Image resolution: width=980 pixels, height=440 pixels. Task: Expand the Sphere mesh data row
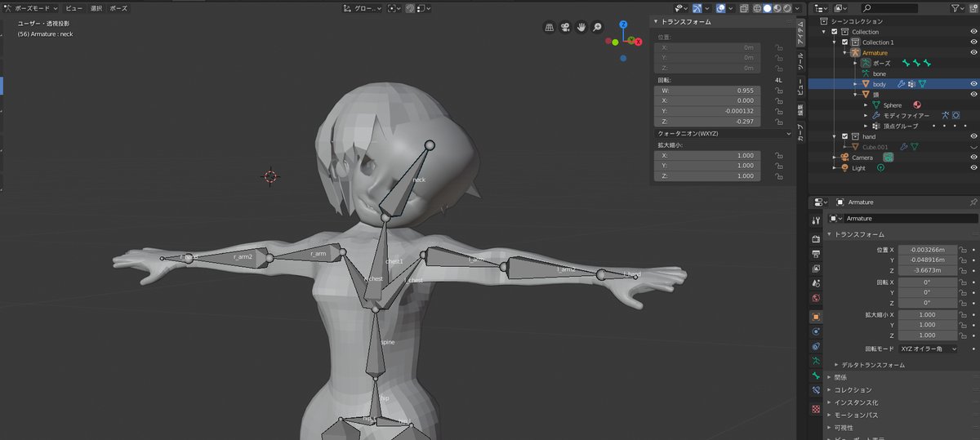point(866,105)
